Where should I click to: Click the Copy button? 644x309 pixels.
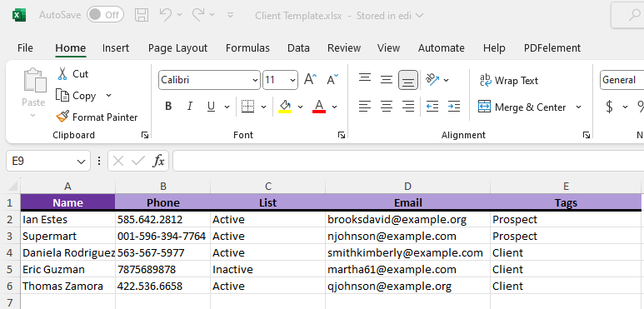click(76, 96)
